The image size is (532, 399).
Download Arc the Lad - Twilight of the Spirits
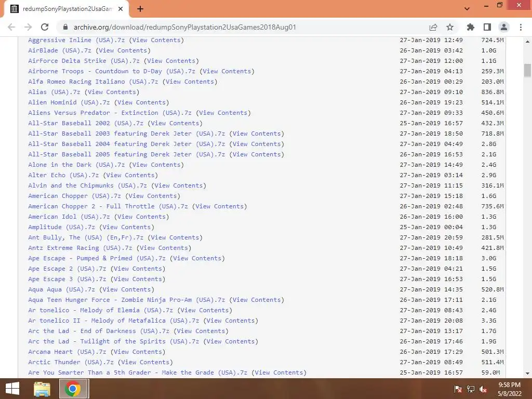point(113,341)
